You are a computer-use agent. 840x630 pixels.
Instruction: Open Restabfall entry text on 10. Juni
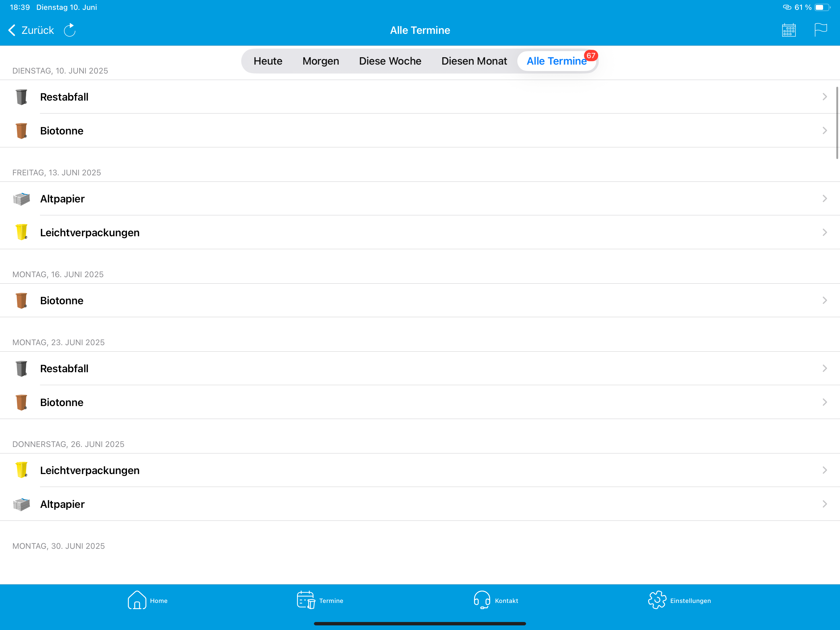(x=64, y=97)
